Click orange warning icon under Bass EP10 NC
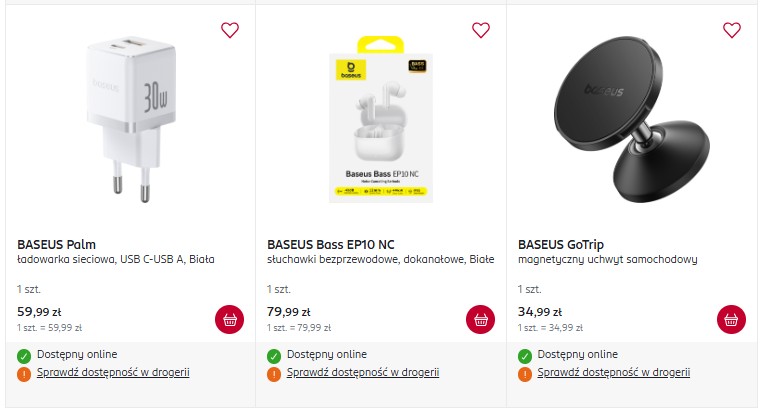Screen dimensions: 763x413 pos(274,374)
